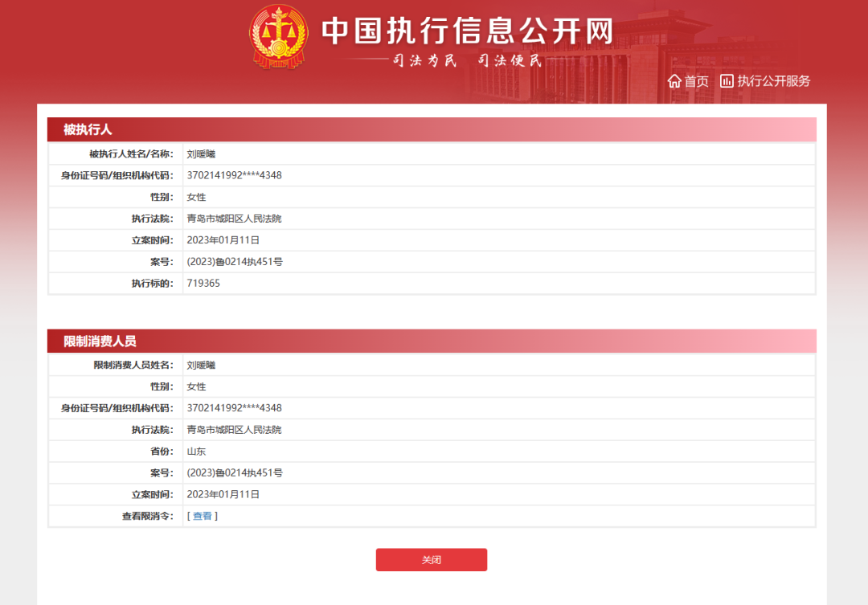
Task: Click the court name in 限制消费人员 section
Action: pos(234,430)
